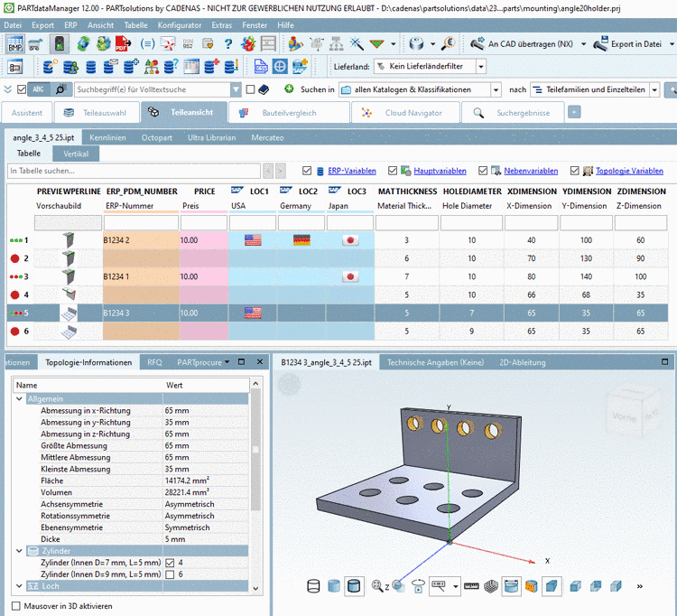677x616 pixels.
Task: Click the database with question mark icon
Action: 171,67
